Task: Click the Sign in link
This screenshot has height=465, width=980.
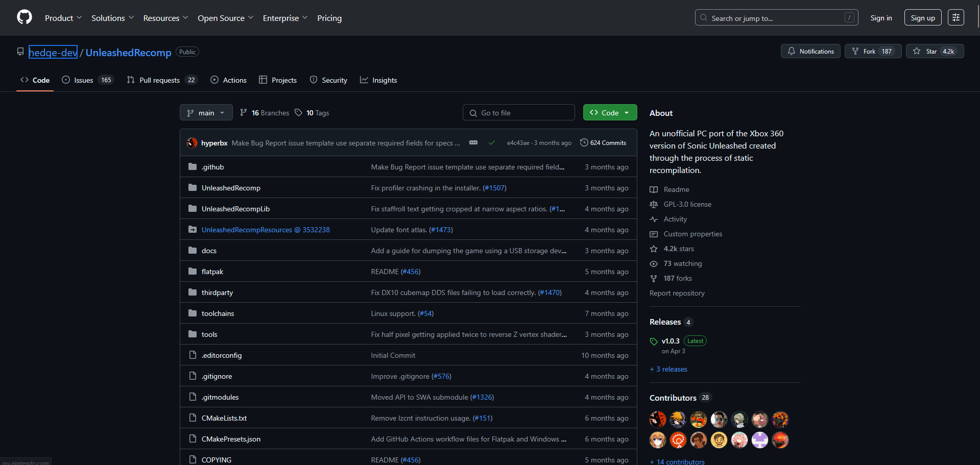Action: point(881,18)
